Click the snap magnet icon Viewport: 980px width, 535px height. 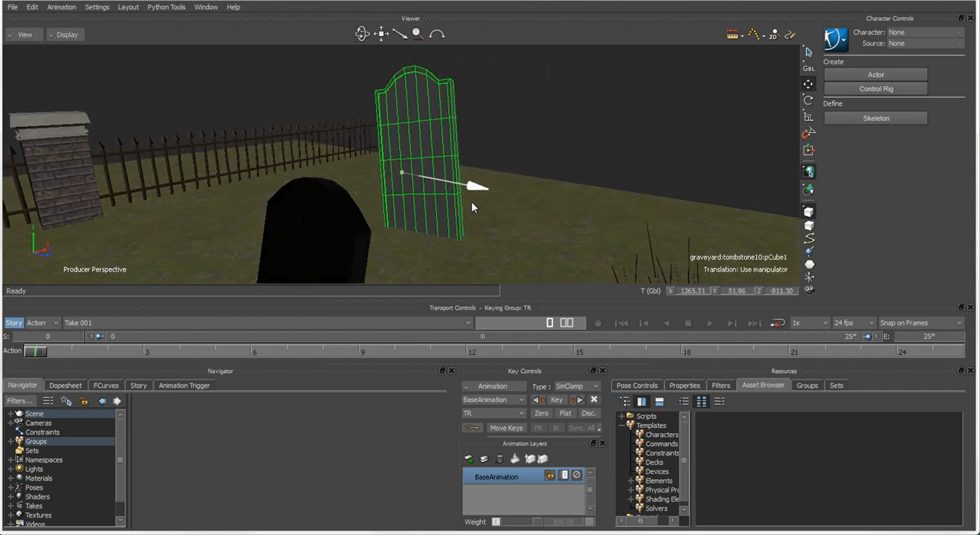807,134
